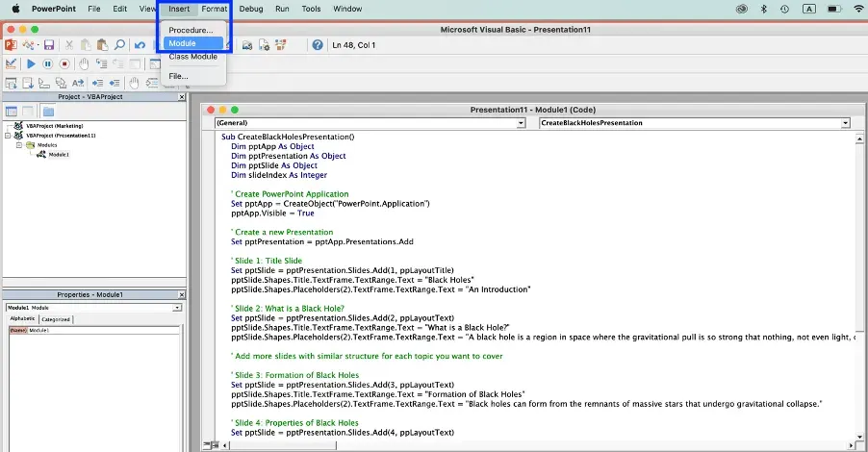
Task: Choose Class Module from Insert menu
Action: tap(192, 57)
